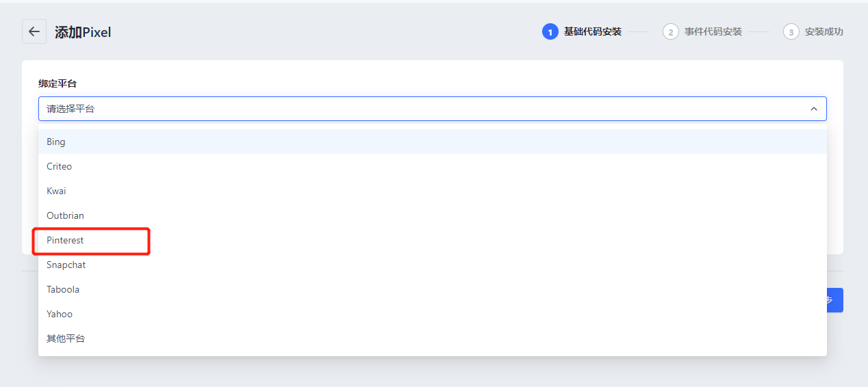Click the 添加Pixel page title
This screenshot has height=387, width=868.
click(x=83, y=32)
